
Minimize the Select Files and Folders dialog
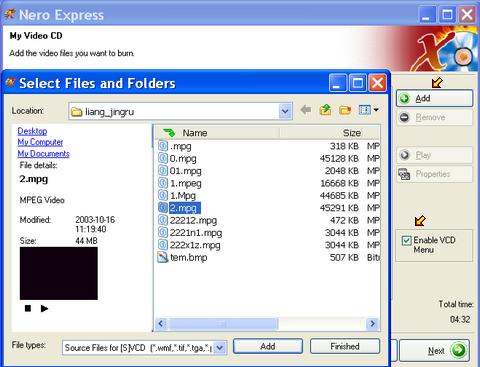(337, 83)
